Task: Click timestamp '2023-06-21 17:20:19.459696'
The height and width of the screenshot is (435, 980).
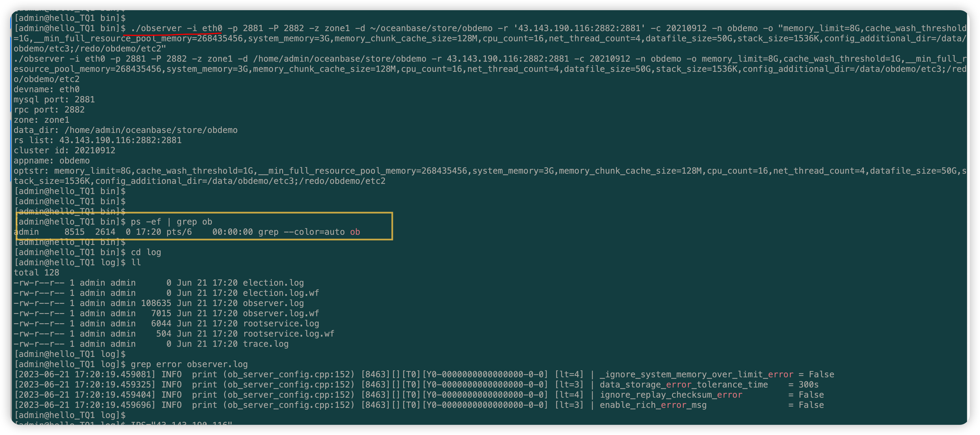Action: 85,405
